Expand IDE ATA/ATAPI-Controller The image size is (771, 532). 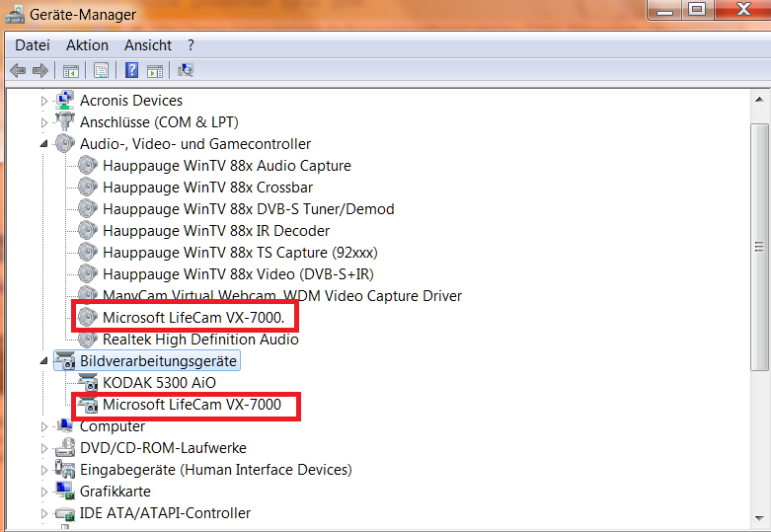click(43, 514)
